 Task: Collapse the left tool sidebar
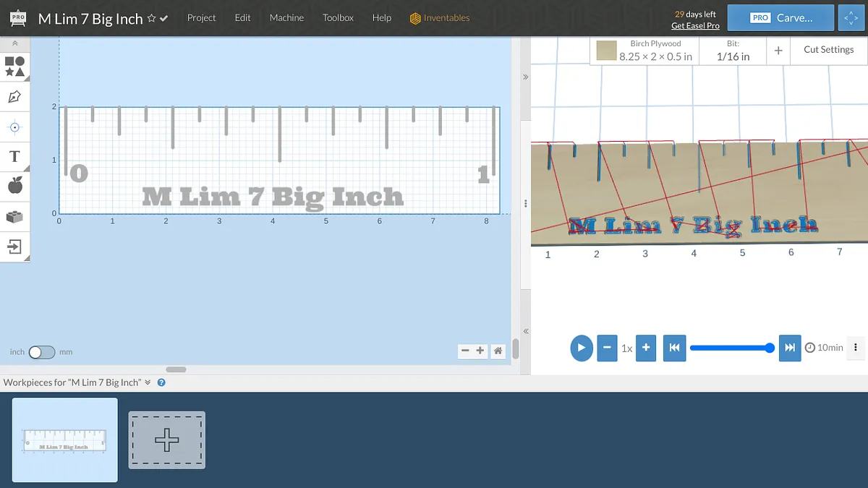click(14, 43)
